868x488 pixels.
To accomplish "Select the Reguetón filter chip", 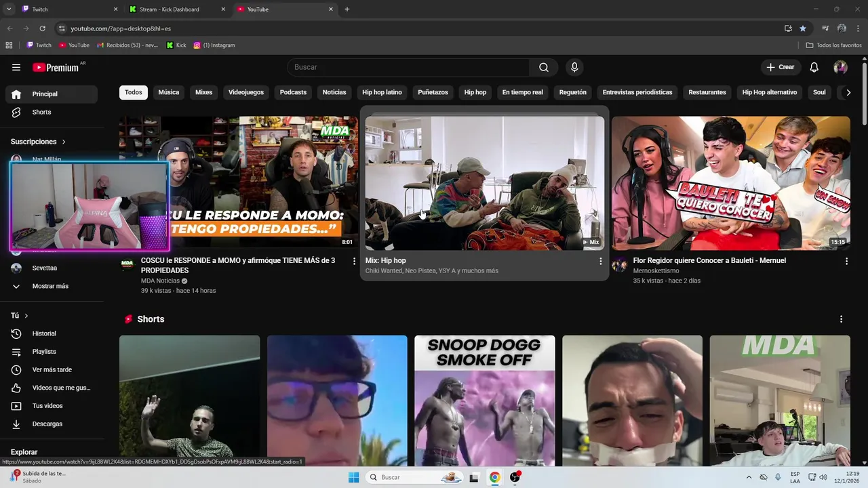I will 573,92.
